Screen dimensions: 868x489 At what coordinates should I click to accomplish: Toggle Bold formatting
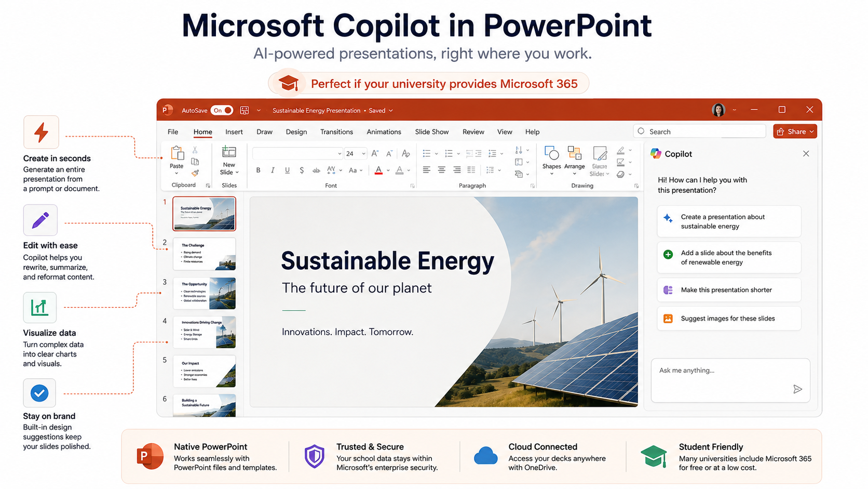pos(258,170)
